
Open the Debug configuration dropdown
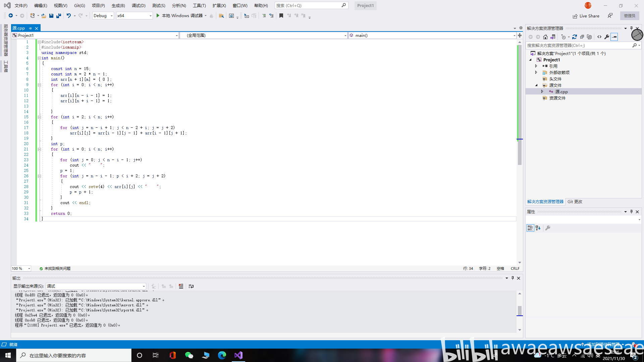click(103, 15)
